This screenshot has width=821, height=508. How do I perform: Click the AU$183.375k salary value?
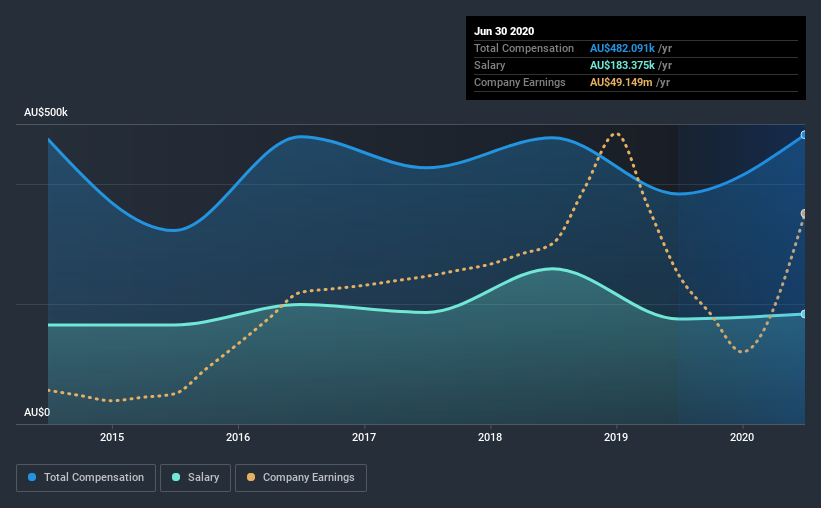tap(622, 65)
